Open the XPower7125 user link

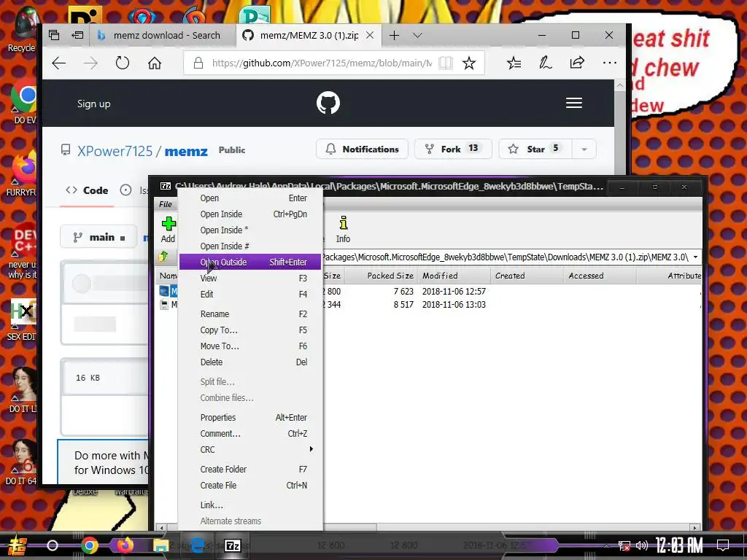coord(115,151)
